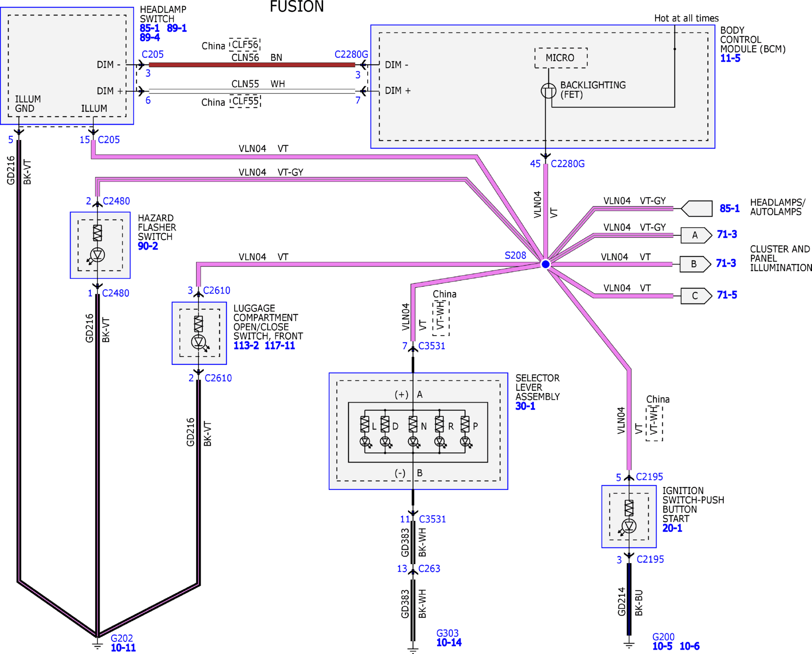
Task: Click the C2195 label at pin 5
Action: pos(650,477)
